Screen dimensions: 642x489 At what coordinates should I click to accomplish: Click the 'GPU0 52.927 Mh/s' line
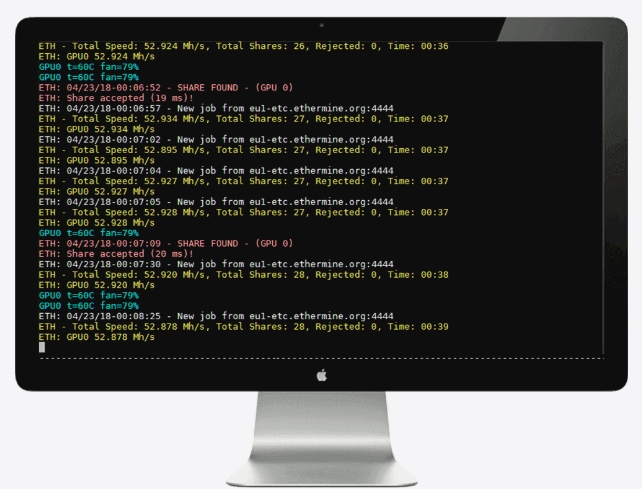96,191
